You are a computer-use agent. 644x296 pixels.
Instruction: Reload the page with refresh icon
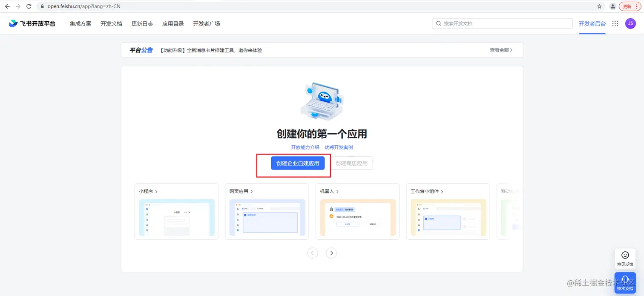click(29, 6)
